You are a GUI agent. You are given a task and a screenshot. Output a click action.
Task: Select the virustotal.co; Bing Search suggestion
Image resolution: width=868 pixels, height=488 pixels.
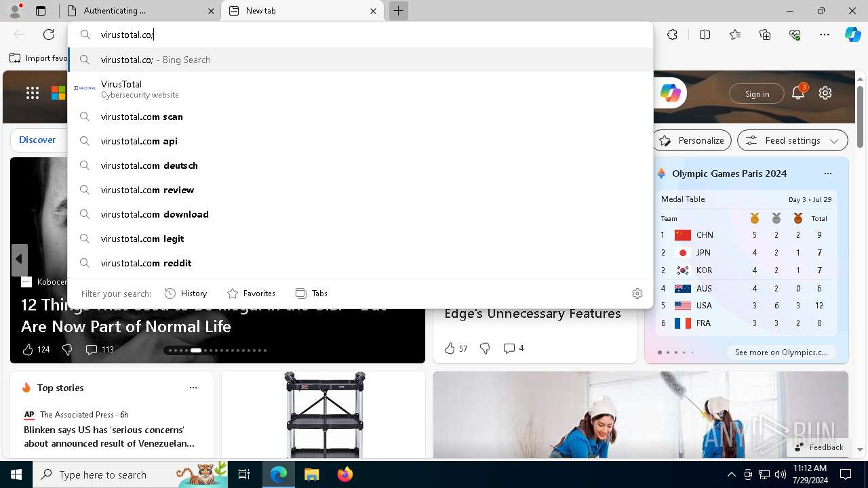pos(360,60)
